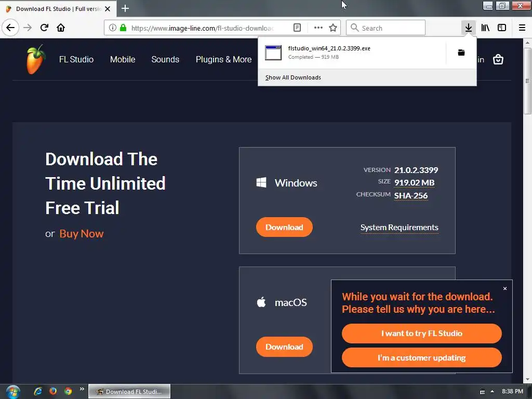532x399 pixels.
Task: Toggle the sidebar view icon
Action: click(x=502, y=28)
